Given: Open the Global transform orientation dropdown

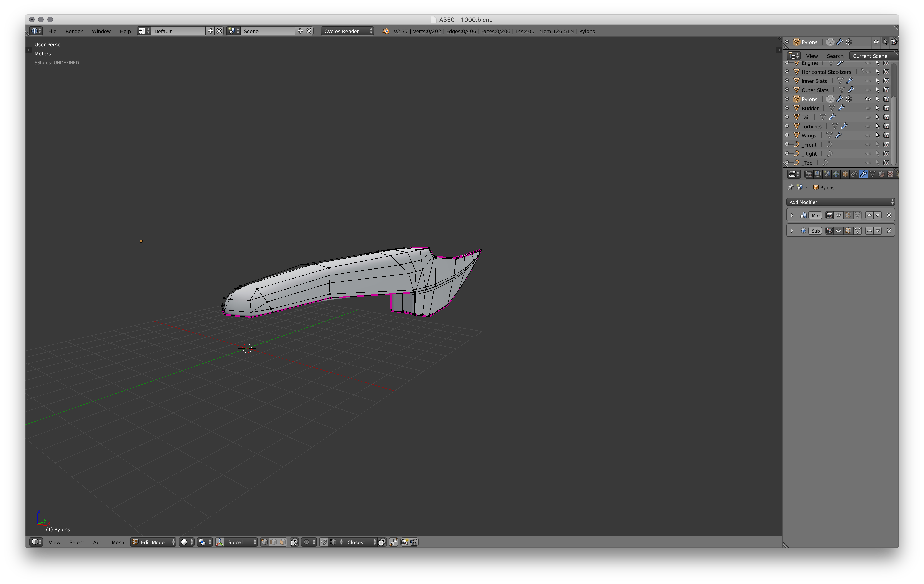Looking at the screenshot, I should coord(241,542).
